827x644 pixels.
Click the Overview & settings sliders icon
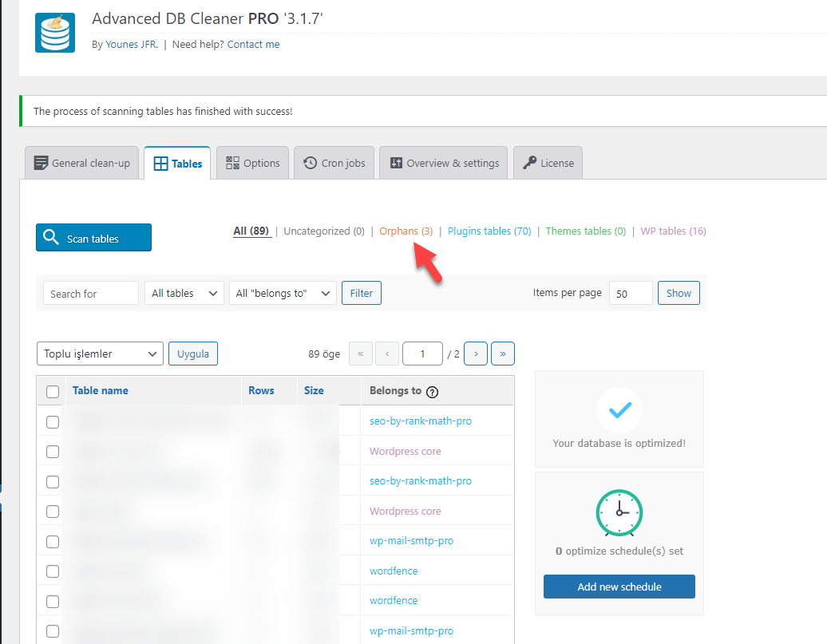[396, 163]
